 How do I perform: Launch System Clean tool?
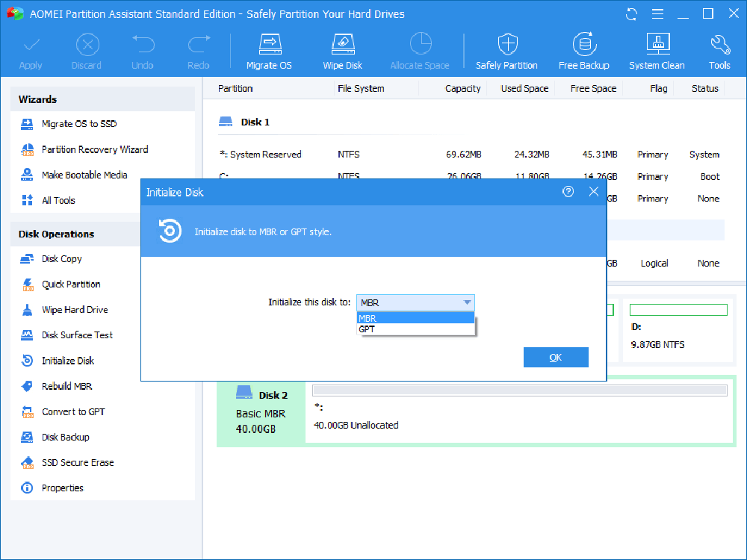pos(657,52)
